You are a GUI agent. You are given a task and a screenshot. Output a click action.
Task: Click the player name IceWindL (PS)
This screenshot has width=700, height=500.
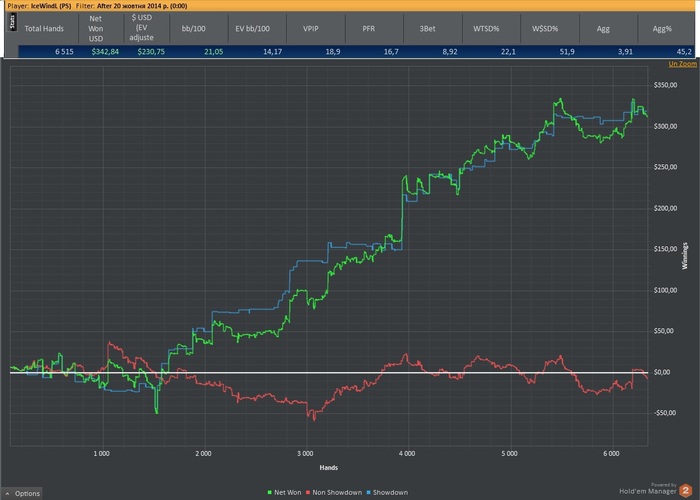50,6
